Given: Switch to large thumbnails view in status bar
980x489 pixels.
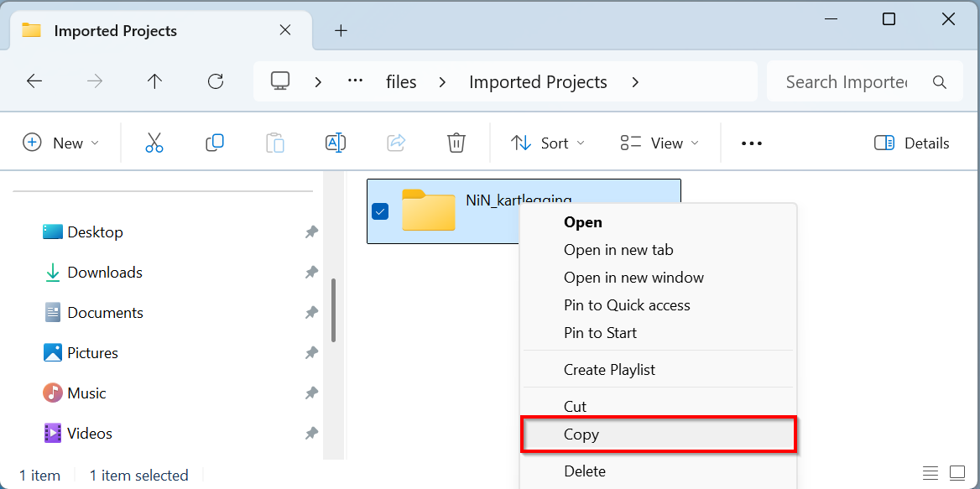Looking at the screenshot, I should click(957, 474).
